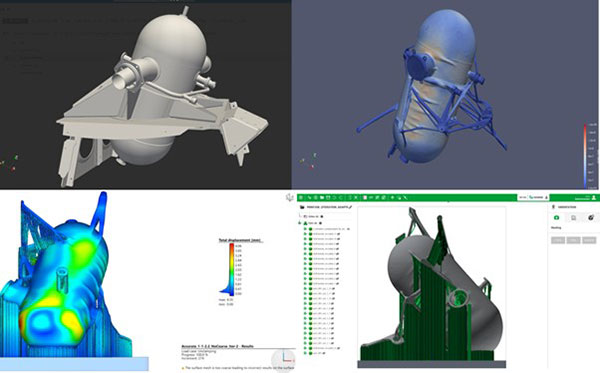The height and width of the screenshot is (373, 600).
Task: Click the open folder icon in green toolbar
Action: click(x=322, y=197)
